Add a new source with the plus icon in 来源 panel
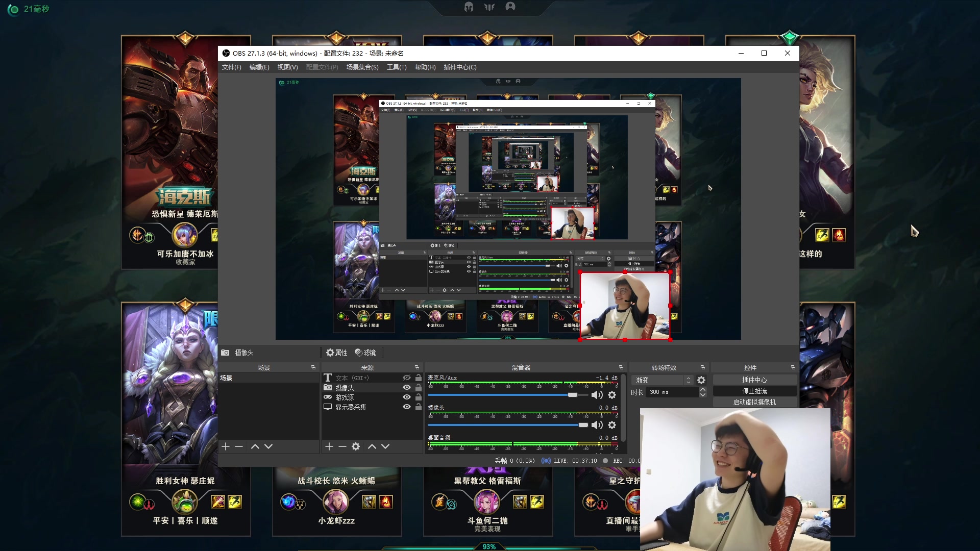The image size is (980, 551). point(329,446)
